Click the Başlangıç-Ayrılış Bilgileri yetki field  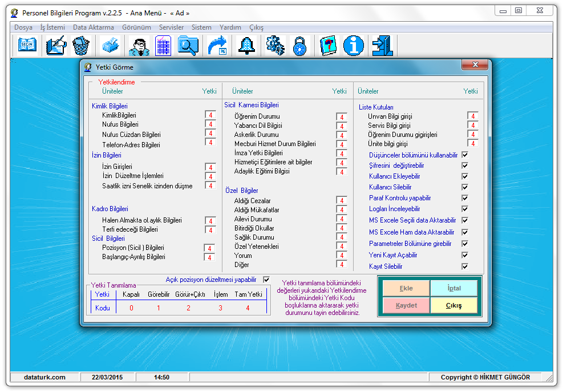coord(209,257)
